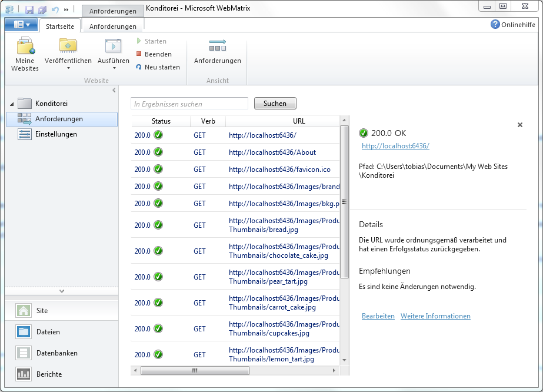Click the save icon in the quick access toolbar
The width and height of the screenshot is (543, 392).
(29, 9)
